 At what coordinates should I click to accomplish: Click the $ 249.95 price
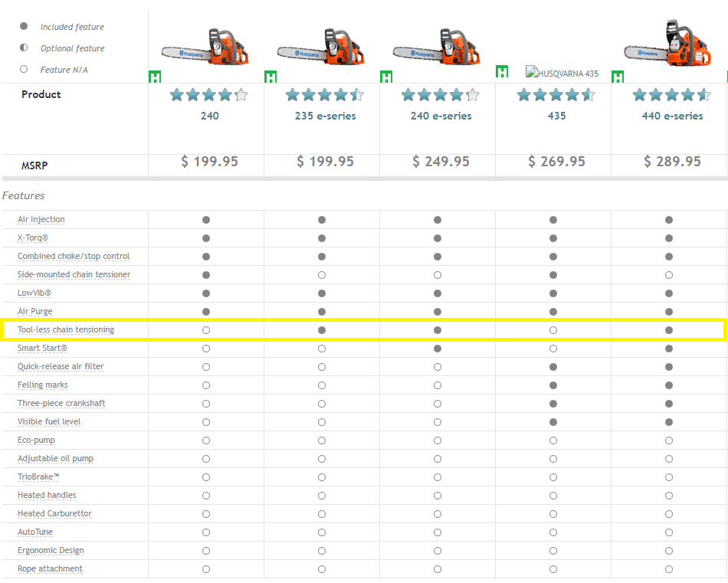441,162
